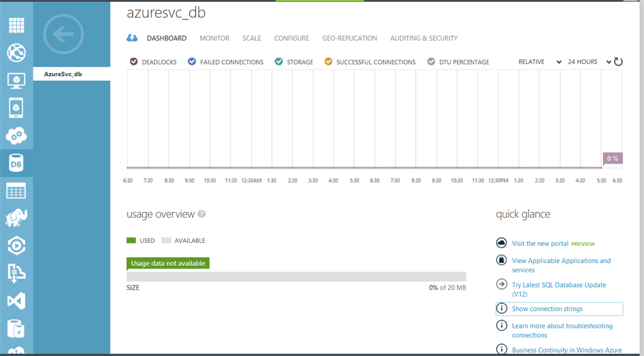Viewport: 644px width, 356px height.
Task: Switch to the Dashboard tab
Action: [x=167, y=38]
